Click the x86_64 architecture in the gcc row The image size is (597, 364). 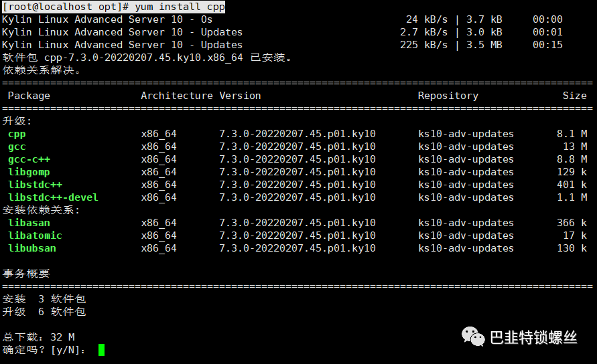(x=159, y=147)
